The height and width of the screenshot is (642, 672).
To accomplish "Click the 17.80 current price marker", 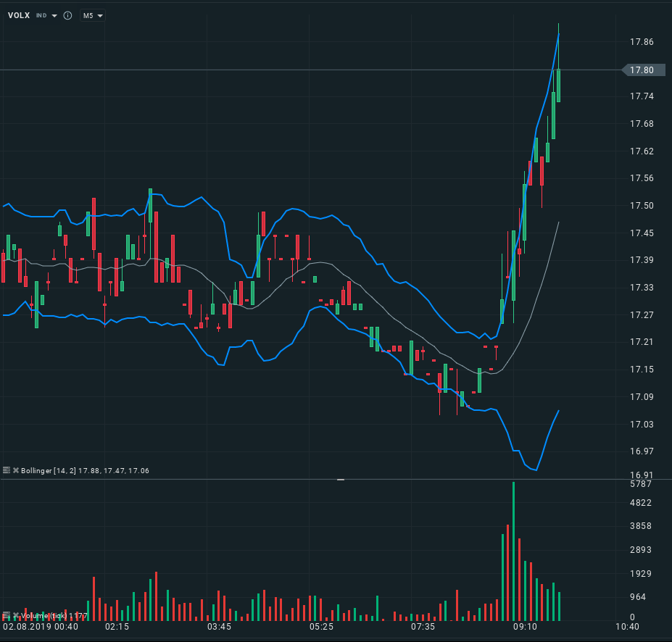I will pyautogui.click(x=644, y=70).
